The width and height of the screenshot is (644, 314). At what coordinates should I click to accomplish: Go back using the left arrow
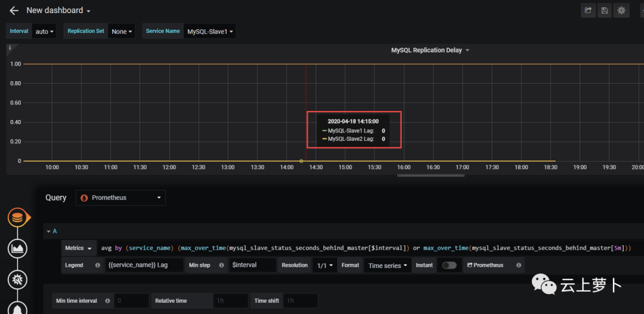pyautogui.click(x=14, y=11)
